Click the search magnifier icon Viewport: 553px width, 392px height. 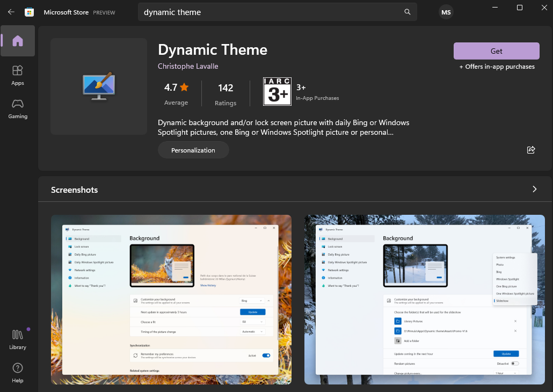pyautogui.click(x=408, y=12)
